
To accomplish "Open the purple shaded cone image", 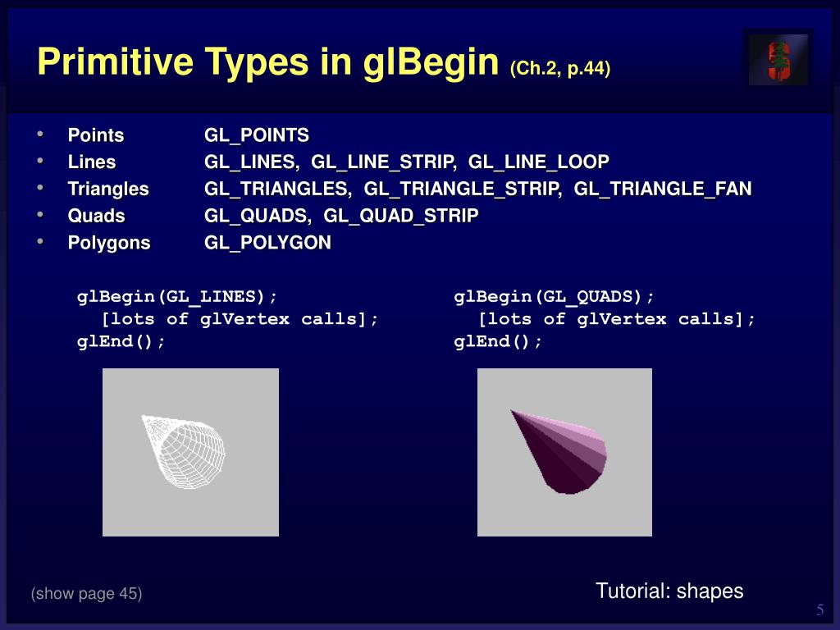I will 564,452.
